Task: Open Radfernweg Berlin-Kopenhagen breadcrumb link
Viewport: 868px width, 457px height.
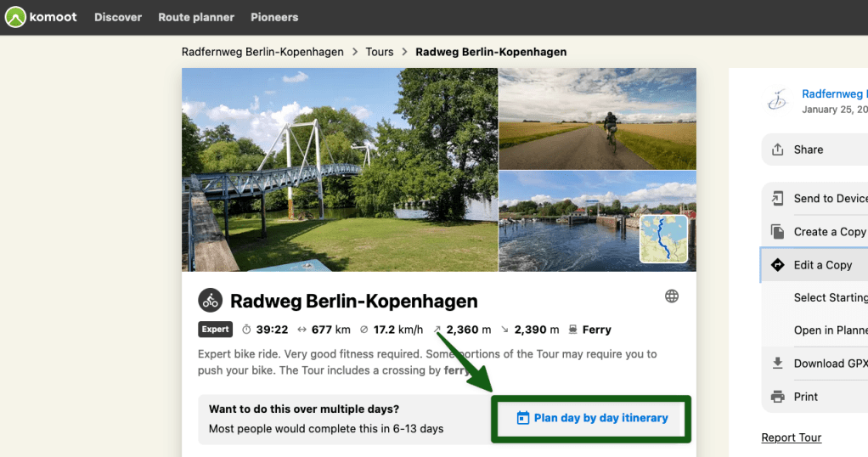Action: (262, 52)
